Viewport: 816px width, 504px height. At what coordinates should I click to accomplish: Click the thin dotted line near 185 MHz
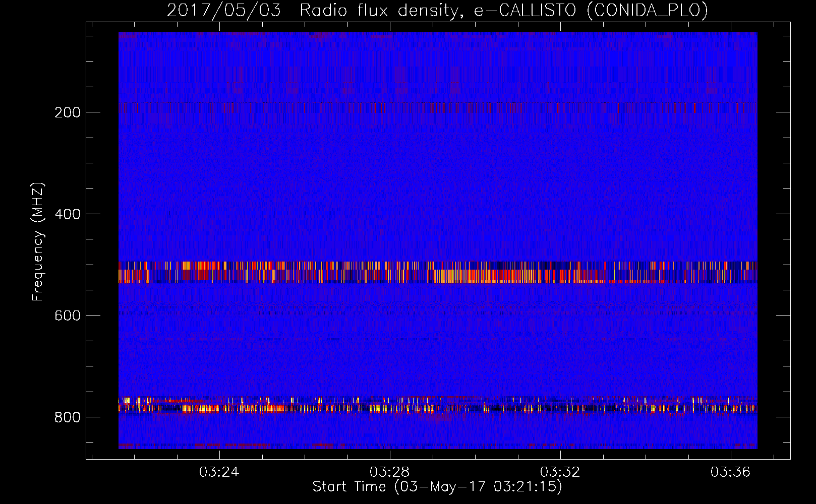(438, 103)
